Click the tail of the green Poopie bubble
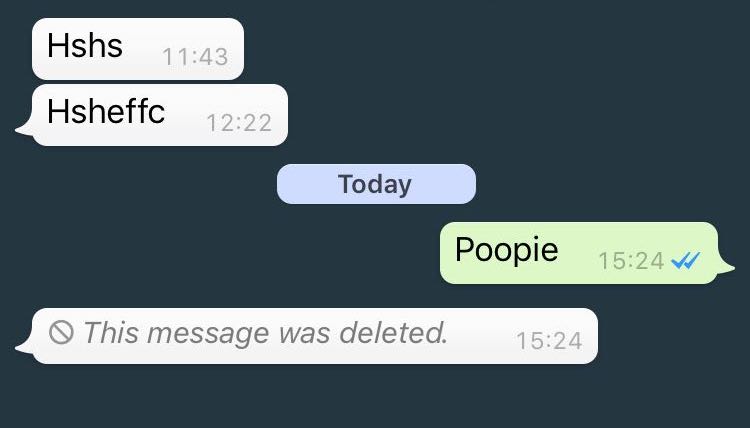 click(725, 268)
